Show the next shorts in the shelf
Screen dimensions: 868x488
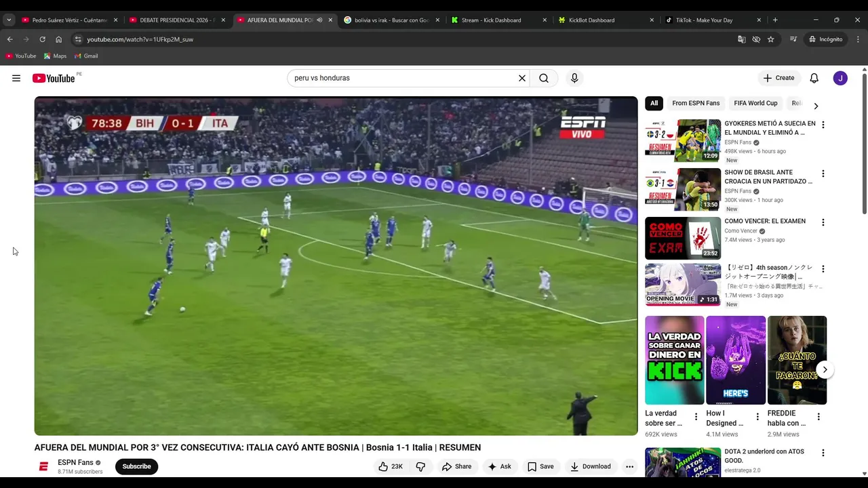825,369
